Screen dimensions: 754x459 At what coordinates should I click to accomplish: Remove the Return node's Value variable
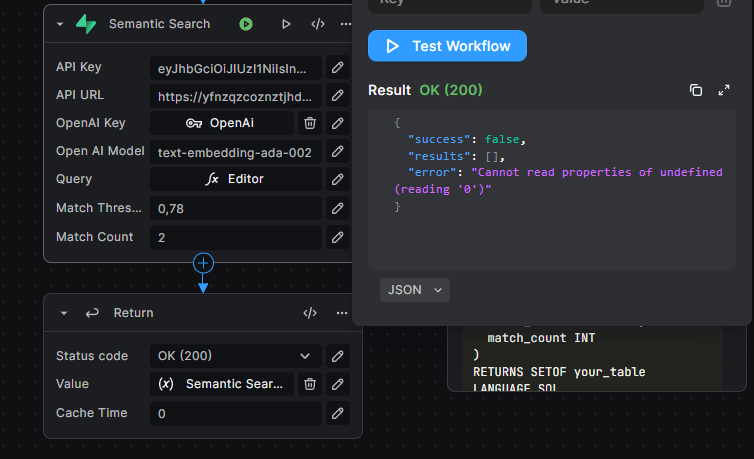310,384
